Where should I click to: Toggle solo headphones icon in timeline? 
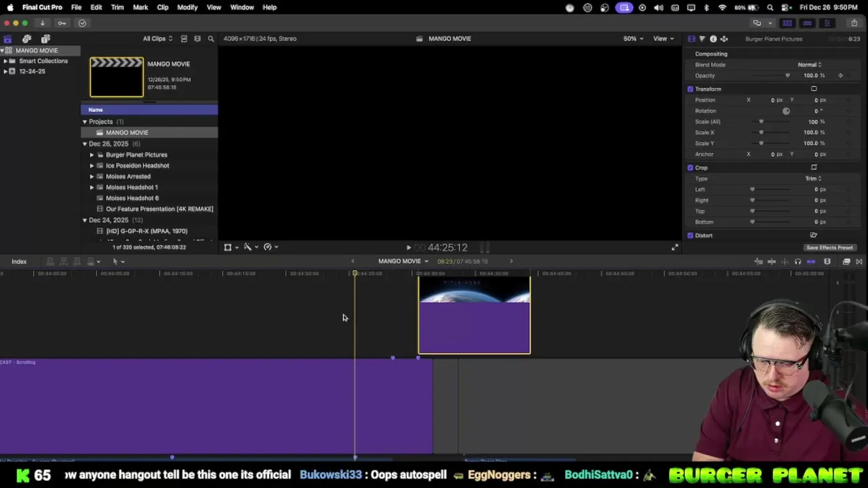click(x=797, y=262)
